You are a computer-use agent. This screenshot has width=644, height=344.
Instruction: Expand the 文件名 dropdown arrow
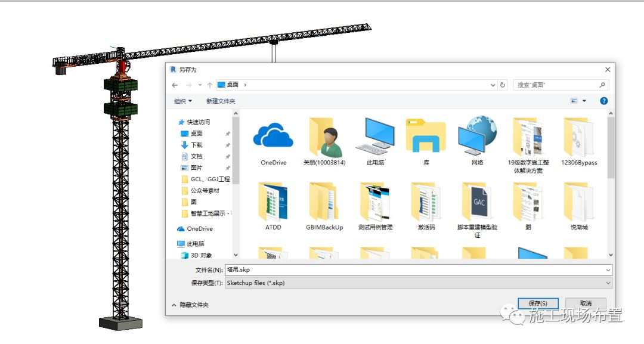point(608,270)
